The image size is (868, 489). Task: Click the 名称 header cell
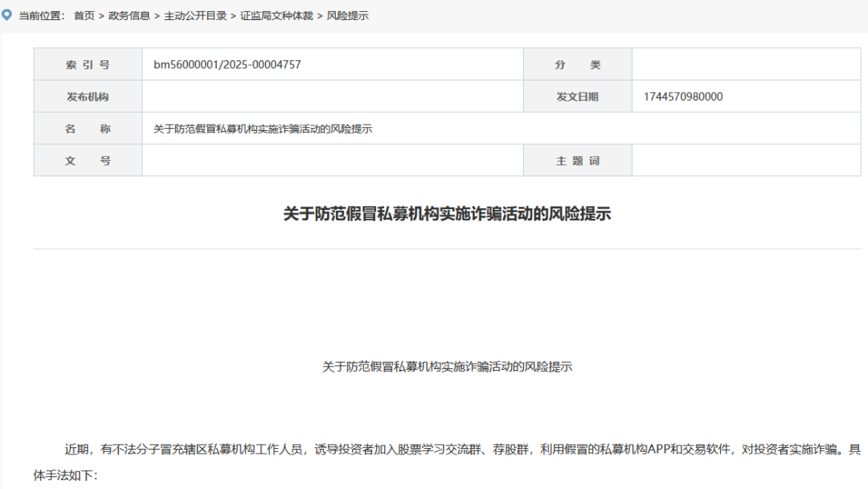pyautogui.click(x=88, y=129)
